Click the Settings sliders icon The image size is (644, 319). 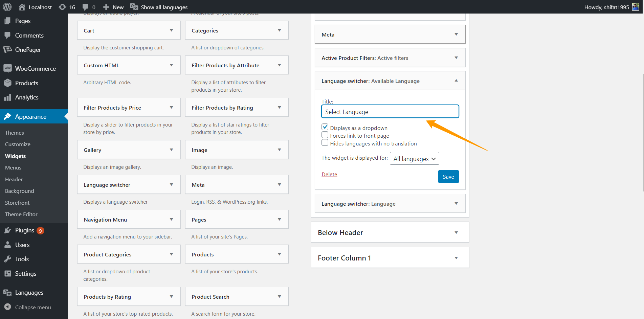tap(7, 274)
